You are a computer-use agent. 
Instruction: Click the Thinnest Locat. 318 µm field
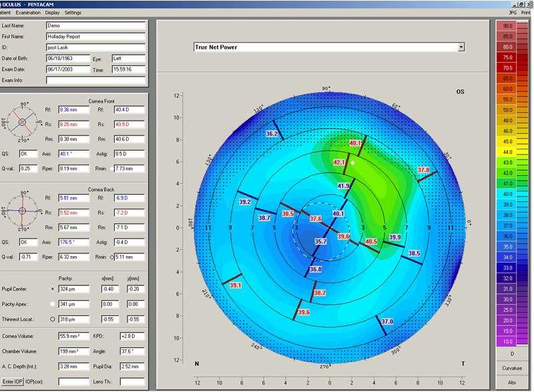pyautogui.click(x=73, y=319)
